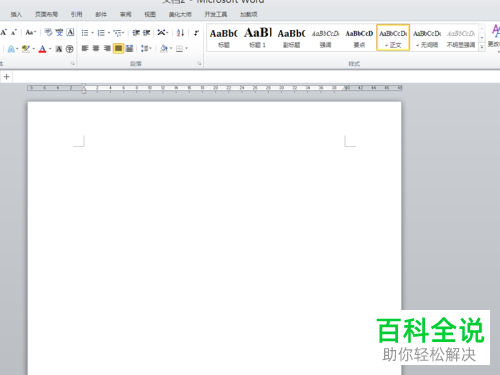Viewport: 500px width, 375px height.
Task: Select the 正文 style
Action: (393, 38)
